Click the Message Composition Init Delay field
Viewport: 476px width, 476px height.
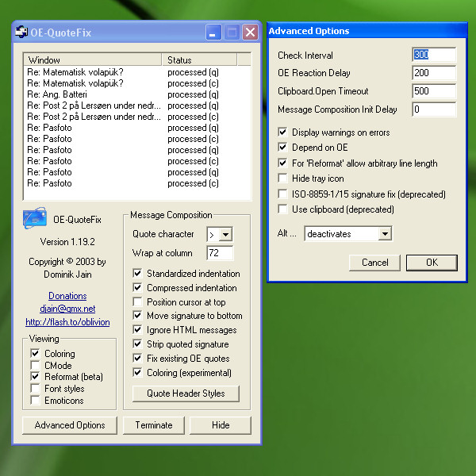434,109
